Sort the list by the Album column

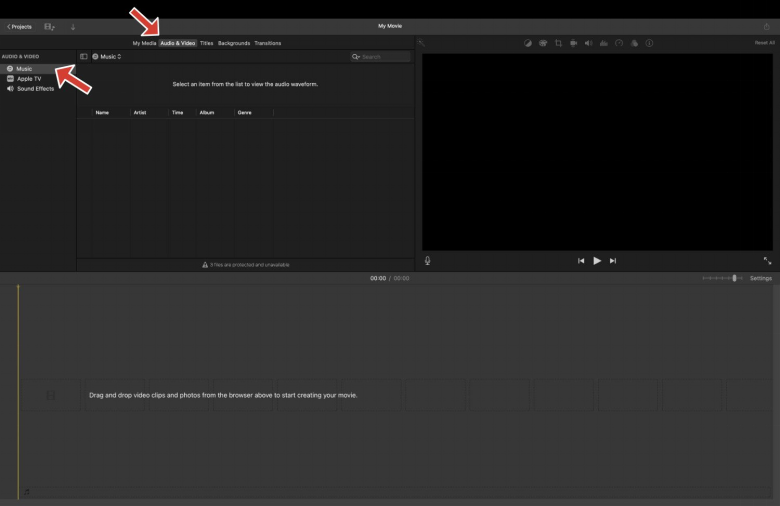tap(207, 112)
